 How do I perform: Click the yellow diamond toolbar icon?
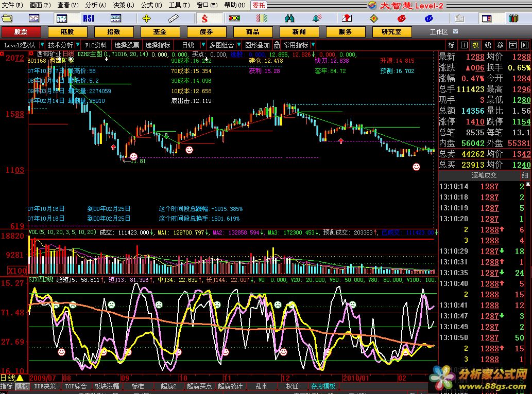click(373, 19)
